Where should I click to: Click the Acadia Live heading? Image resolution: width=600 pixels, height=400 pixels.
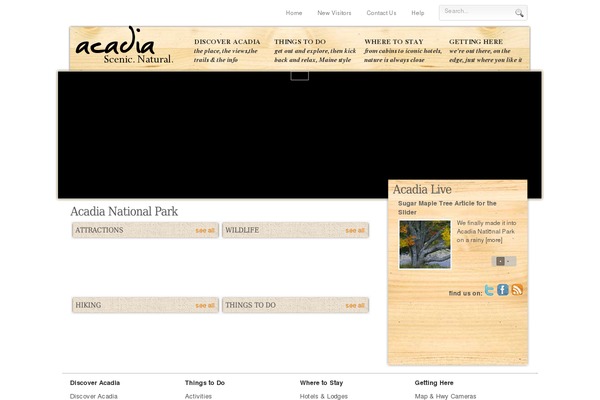422,189
